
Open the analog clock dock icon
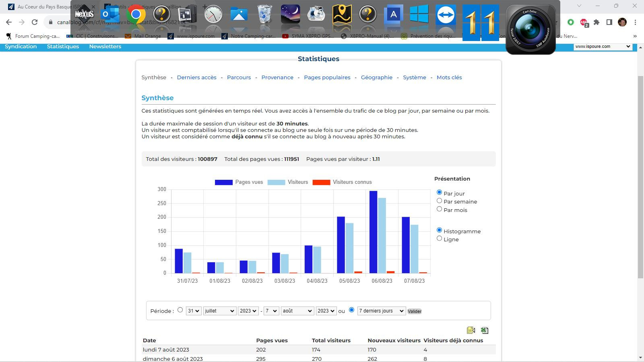pos(213,14)
